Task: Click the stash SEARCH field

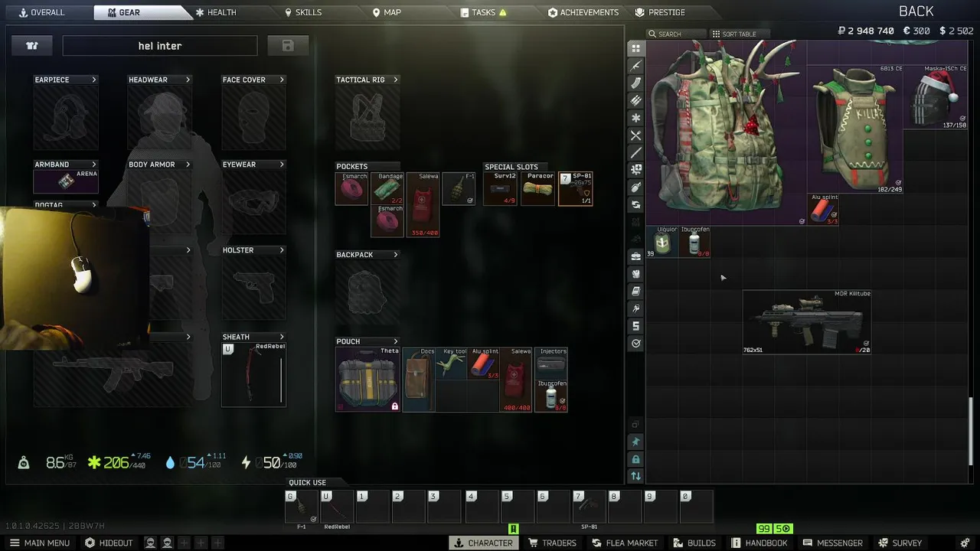Action: coord(675,34)
